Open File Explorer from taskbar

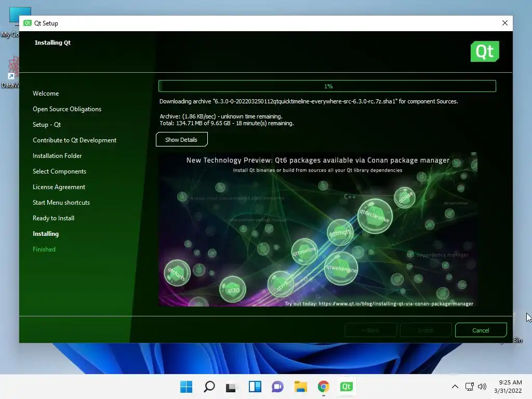(301, 387)
